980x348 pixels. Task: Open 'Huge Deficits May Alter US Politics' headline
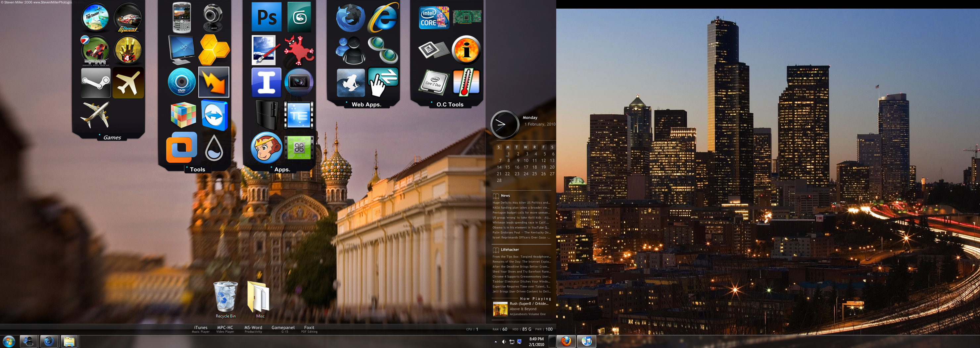521,203
